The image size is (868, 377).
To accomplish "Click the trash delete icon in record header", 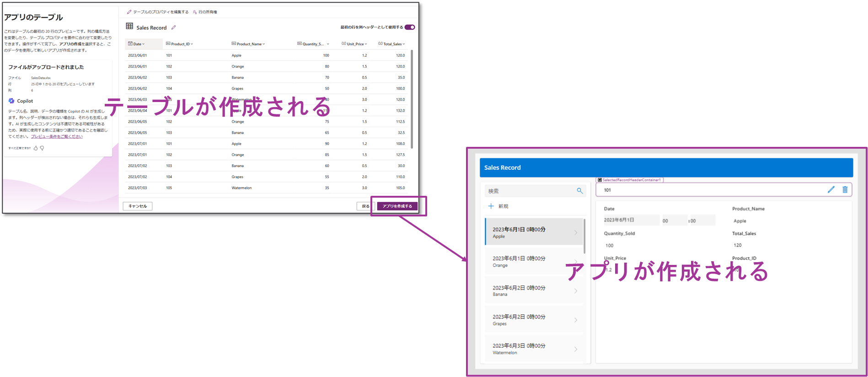I will tap(845, 190).
